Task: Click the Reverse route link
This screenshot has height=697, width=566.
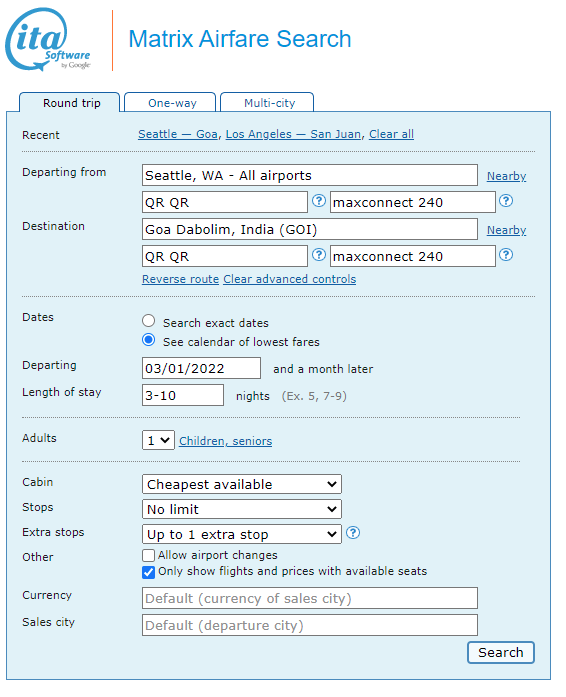Action: [x=181, y=279]
